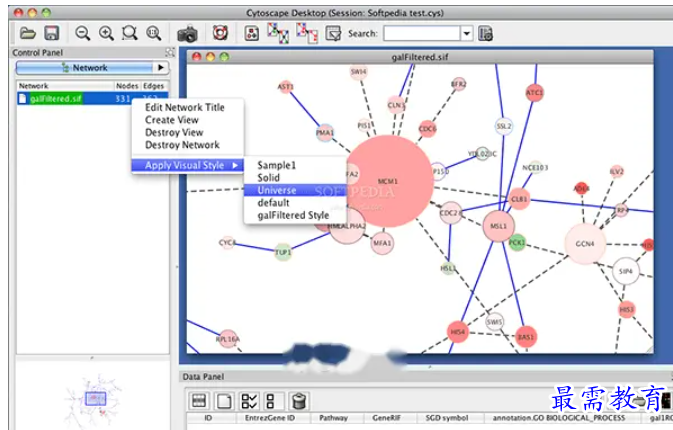Select the galFiltered.sif network row
Viewport: 673px width, 430px height.
[92, 99]
